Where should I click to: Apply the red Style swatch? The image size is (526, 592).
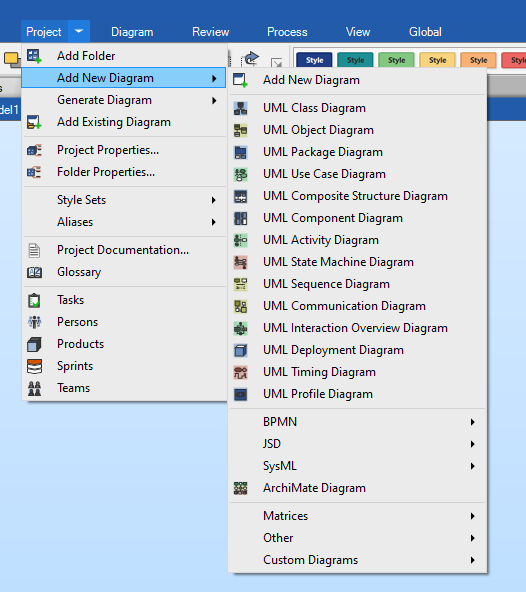pos(514,60)
